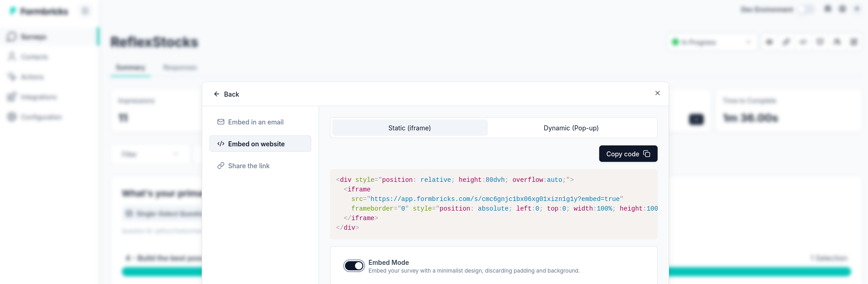The width and height of the screenshot is (868, 284).
Task: Click the Copy code button
Action: click(x=628, y=154)
